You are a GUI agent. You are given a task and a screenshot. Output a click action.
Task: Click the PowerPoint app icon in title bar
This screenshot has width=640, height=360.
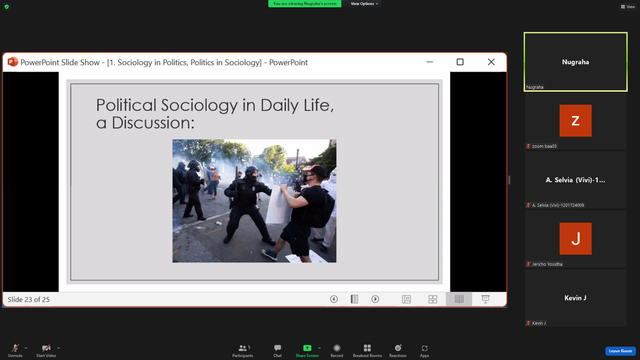click(13, 62)
